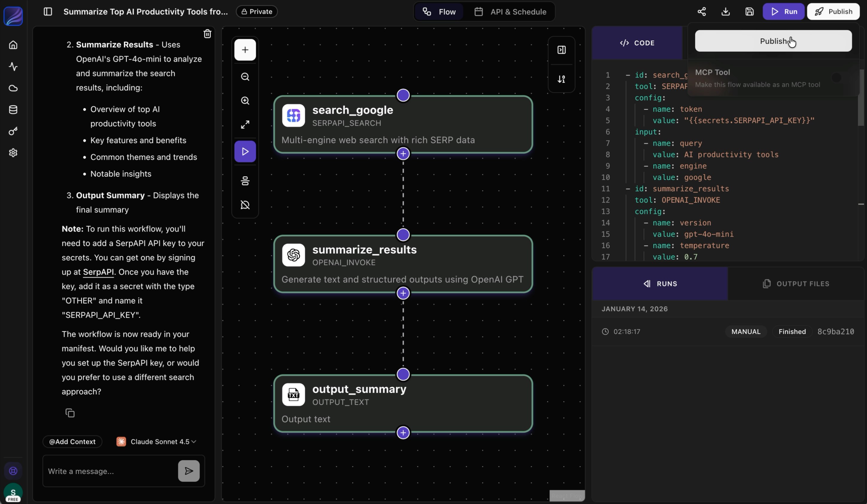Add a node with canvas plus button
Screen dimensions: 867x504
tap(245, 50)
